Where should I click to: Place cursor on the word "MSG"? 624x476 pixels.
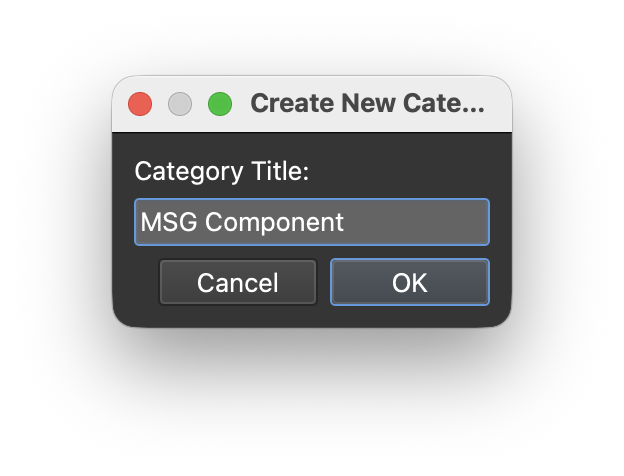coord(169,222)
